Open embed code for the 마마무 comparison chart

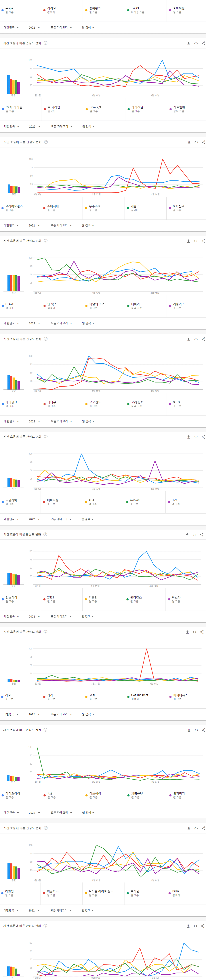pos(196,437)
